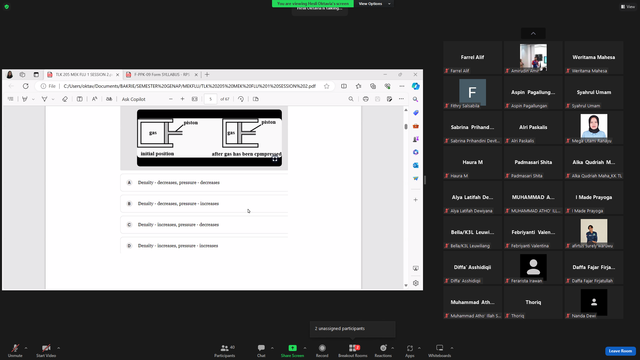Expand Share Screen options arrow
The image size is (640, 360).
tap(305, 348)
